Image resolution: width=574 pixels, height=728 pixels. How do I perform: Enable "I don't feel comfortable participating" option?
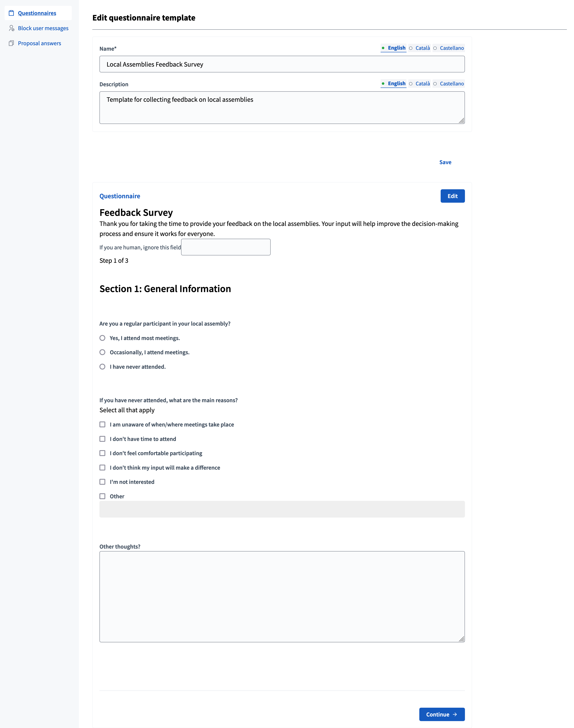pos(103,453)
